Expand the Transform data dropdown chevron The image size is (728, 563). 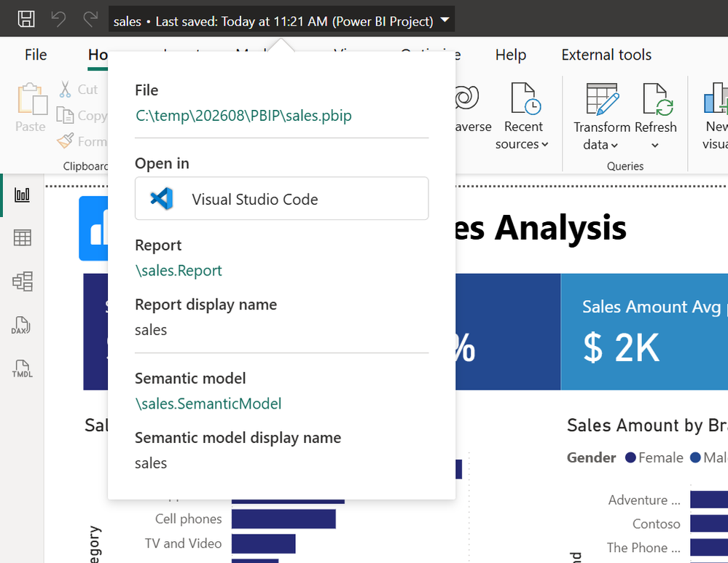615,145
